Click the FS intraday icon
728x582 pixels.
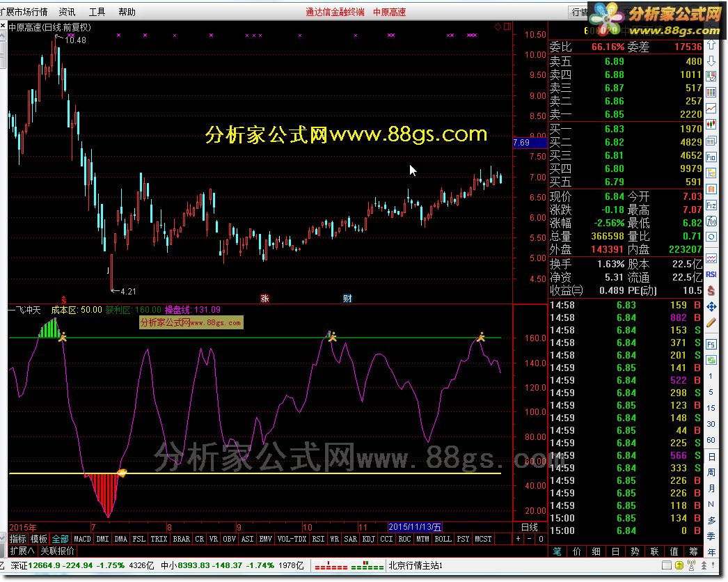[711, 344]
